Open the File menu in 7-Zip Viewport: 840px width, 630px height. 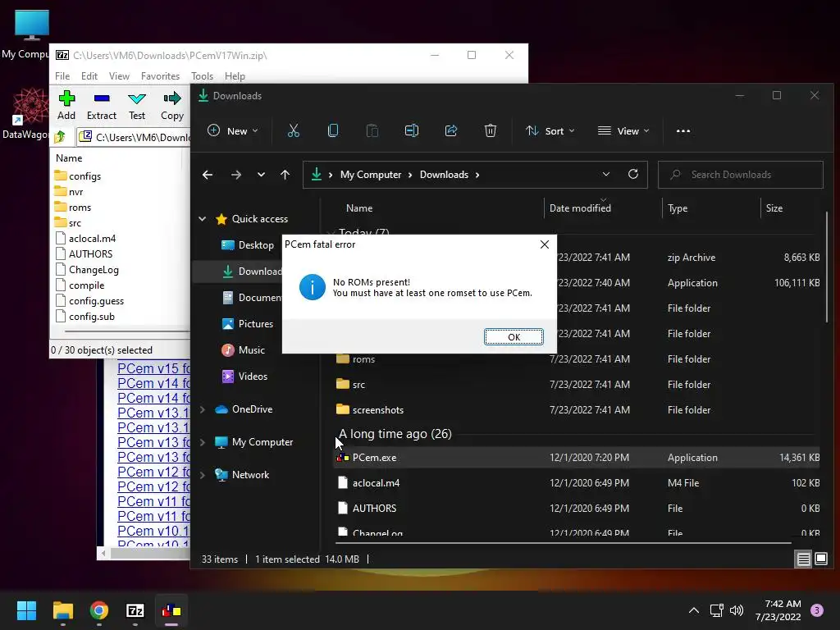(x=62, y=76)
